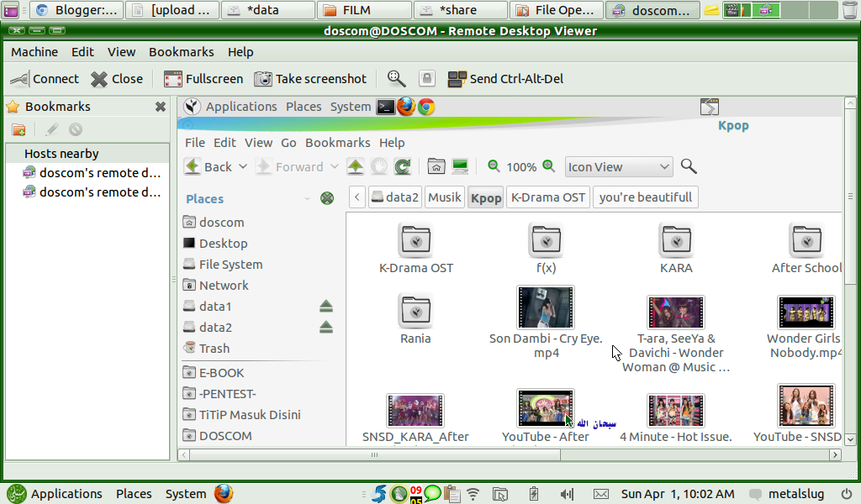
Task: Launch Chrome in the remote panel
Action: pyautogui.click(x=426, y=107)
